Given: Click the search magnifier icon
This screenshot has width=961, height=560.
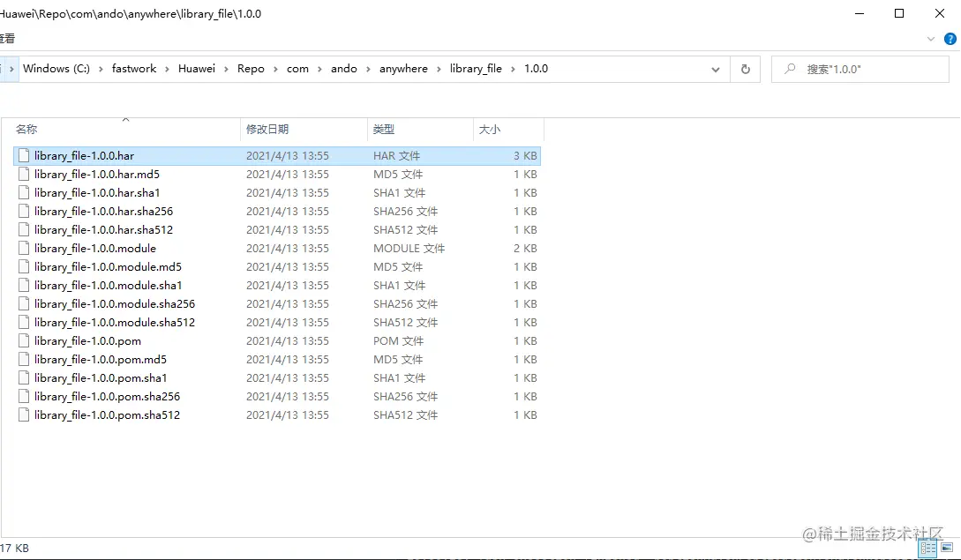Looking at the screenshot, I should [x=790, y=69].
